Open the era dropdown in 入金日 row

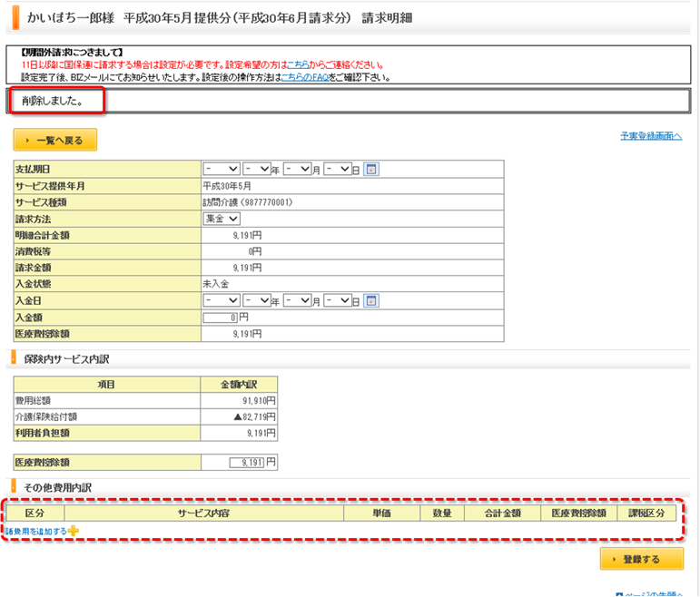[222, 300]
